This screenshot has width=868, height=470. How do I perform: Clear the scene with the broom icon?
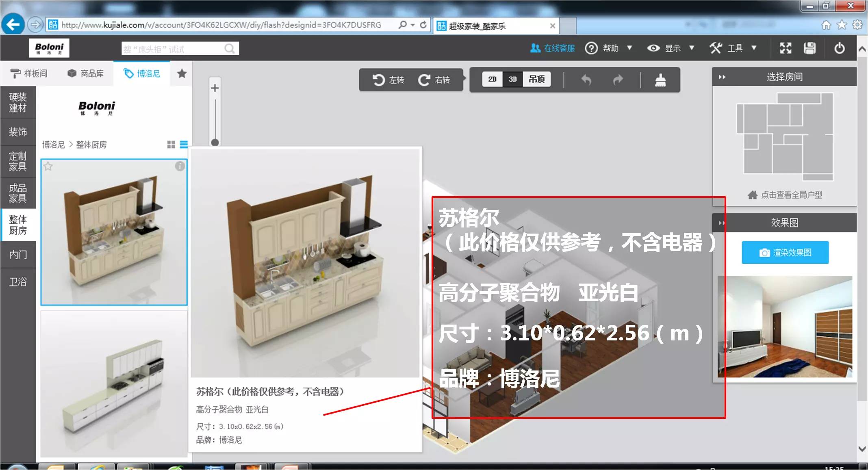point(660,80)
